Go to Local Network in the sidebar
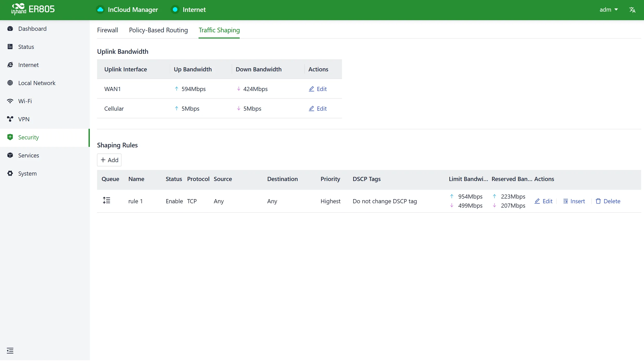The height and width of the screenshot is (361, 644). click(x=45, y=83)
